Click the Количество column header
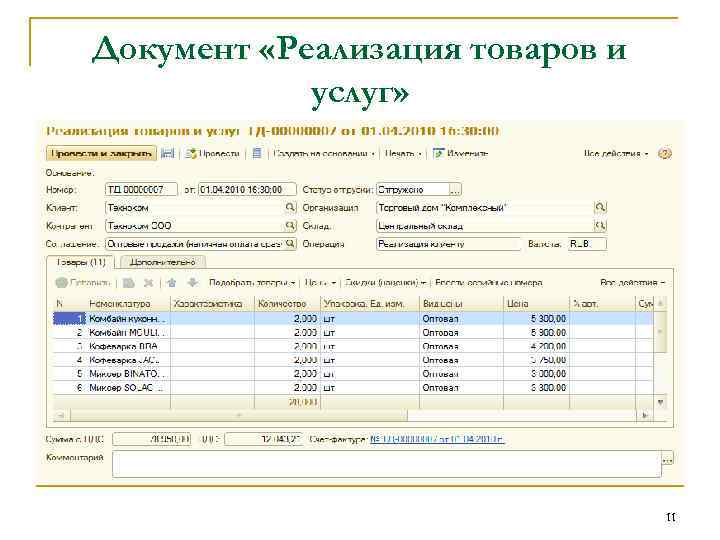The height and width of the screenshot is (540, 720). 287,304
